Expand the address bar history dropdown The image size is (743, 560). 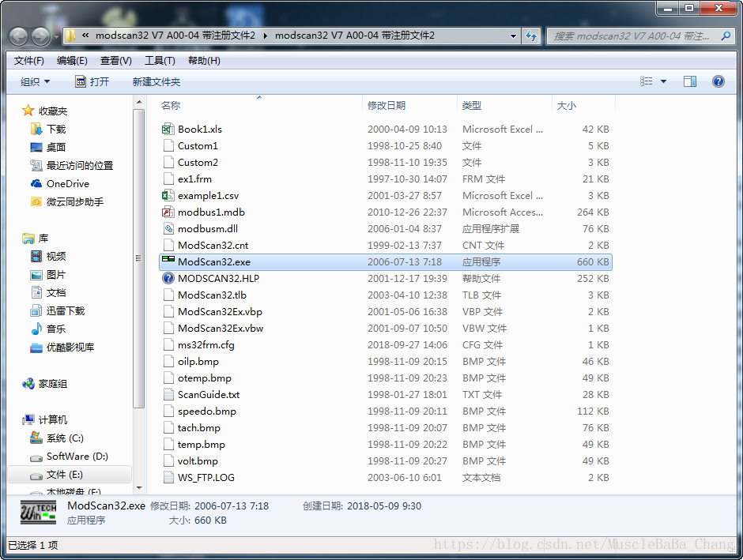[x=513, y=36]
